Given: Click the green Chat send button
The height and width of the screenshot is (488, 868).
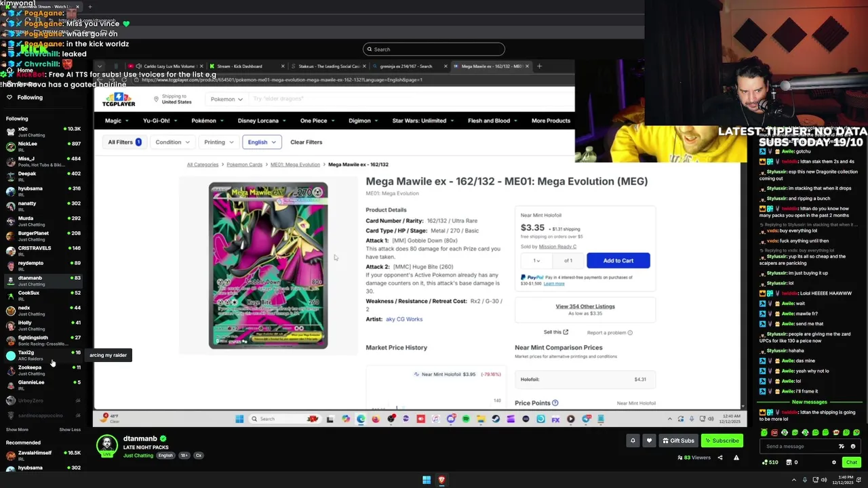Looking at the screenshot, I should (x=852, y=462).
